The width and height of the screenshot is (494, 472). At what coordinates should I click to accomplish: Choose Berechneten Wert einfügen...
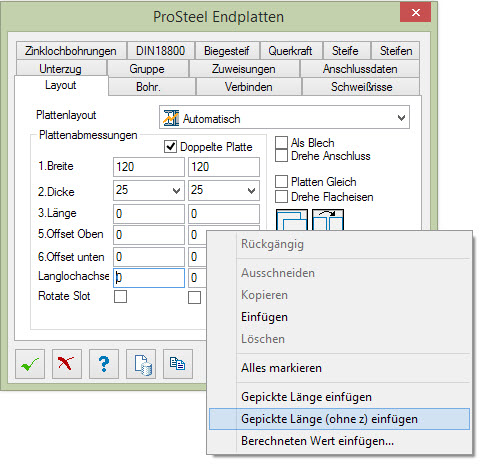pos(339,441)
